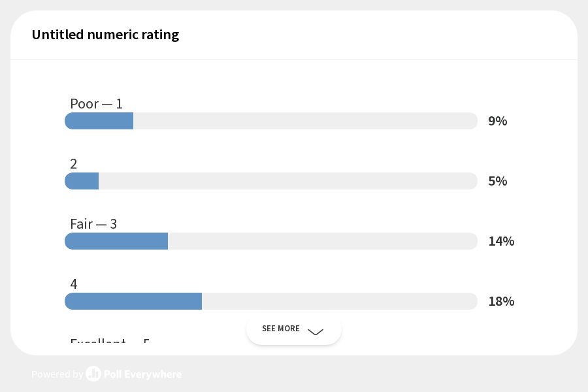588x392 pixels.
Task: Click the progress bar for rating '4'
Action: click(x=271, y=301)
